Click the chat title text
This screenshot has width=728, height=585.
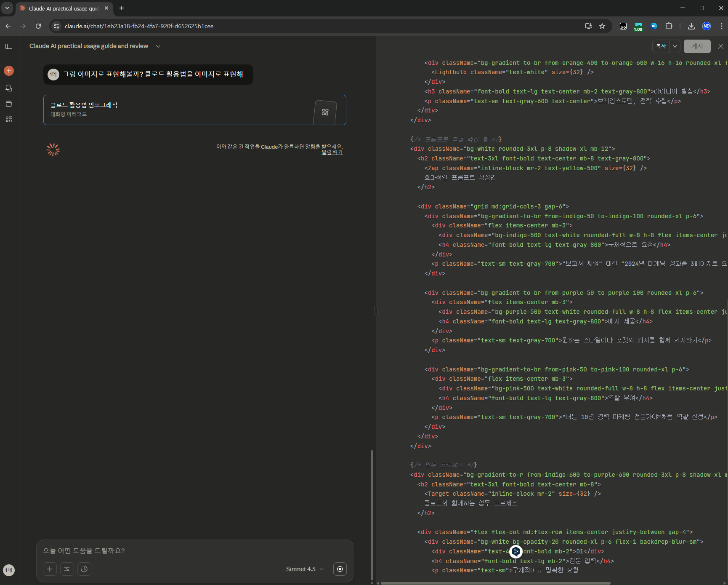pos(89,46)
